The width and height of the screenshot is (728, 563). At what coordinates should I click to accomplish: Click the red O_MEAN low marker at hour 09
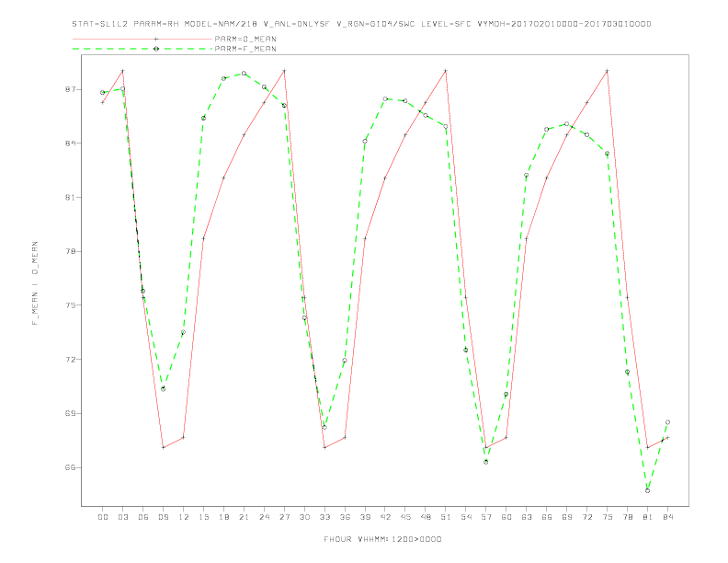coord(163,447)
